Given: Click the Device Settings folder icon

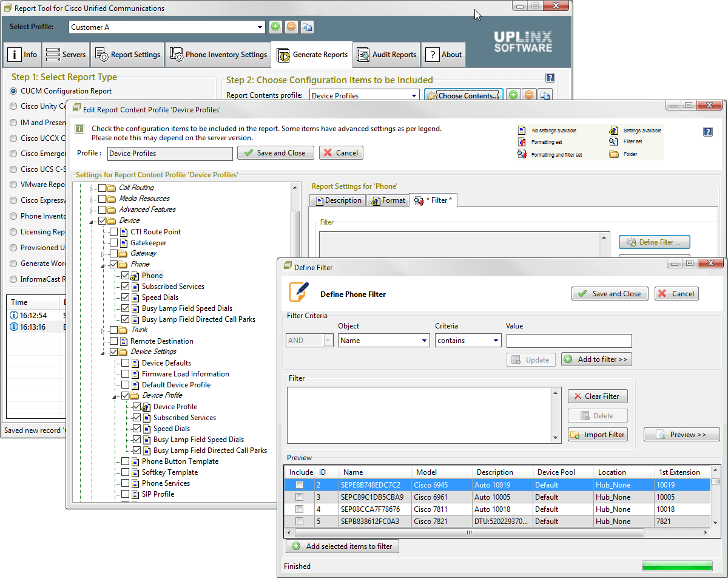Looking at the screenshot, I should point(124,352).
